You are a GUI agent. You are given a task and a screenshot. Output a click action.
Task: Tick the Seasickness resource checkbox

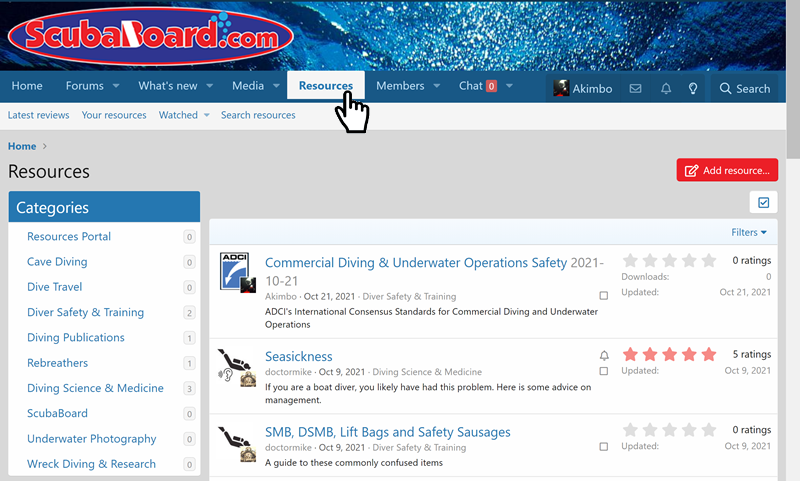[x=604, y=371]
